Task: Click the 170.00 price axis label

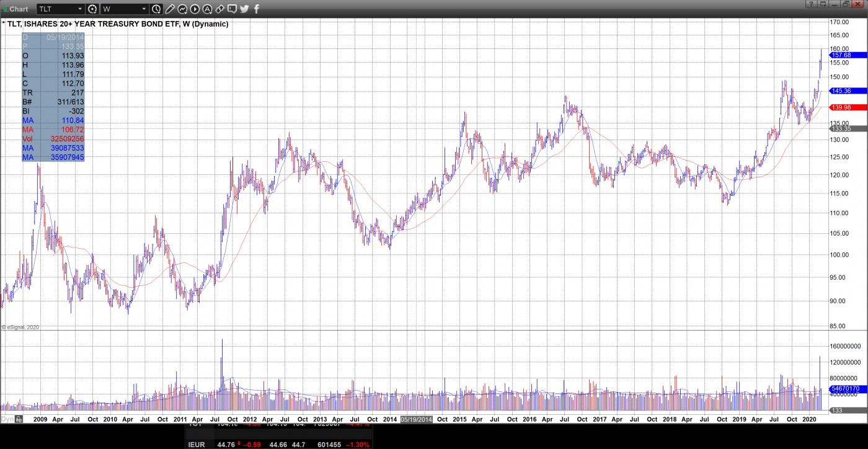Action: click(x=840, y=23)
